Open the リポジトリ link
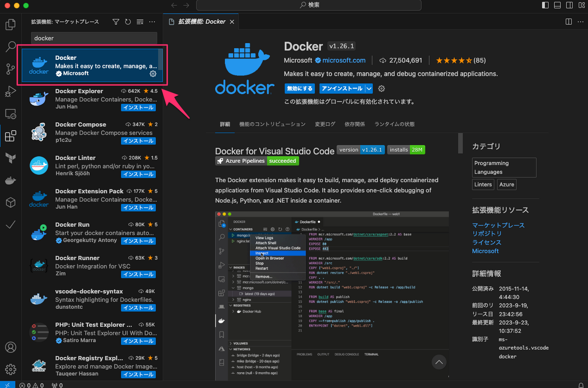Screen dimensions: 588x388 (x=487, y=234)
